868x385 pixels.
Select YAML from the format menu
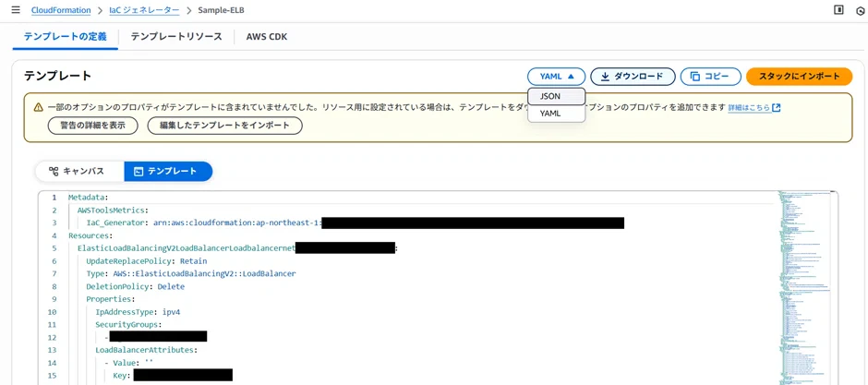pos(556,113)
